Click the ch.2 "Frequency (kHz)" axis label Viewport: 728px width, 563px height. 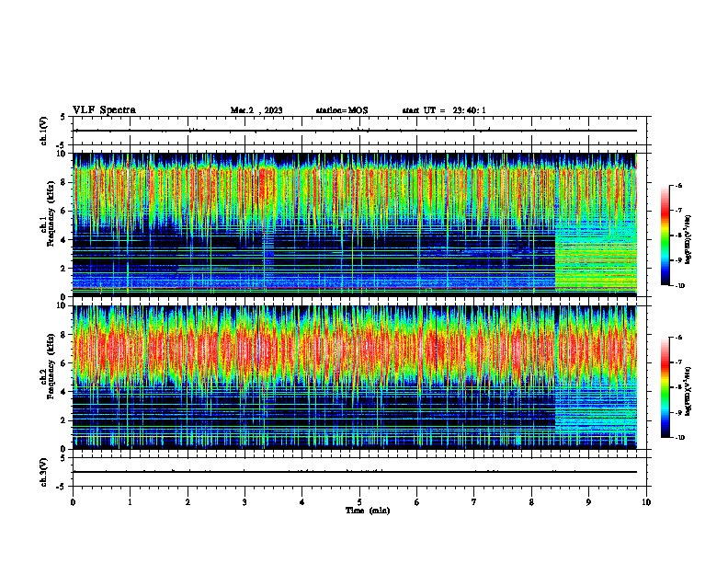point(51,366)
